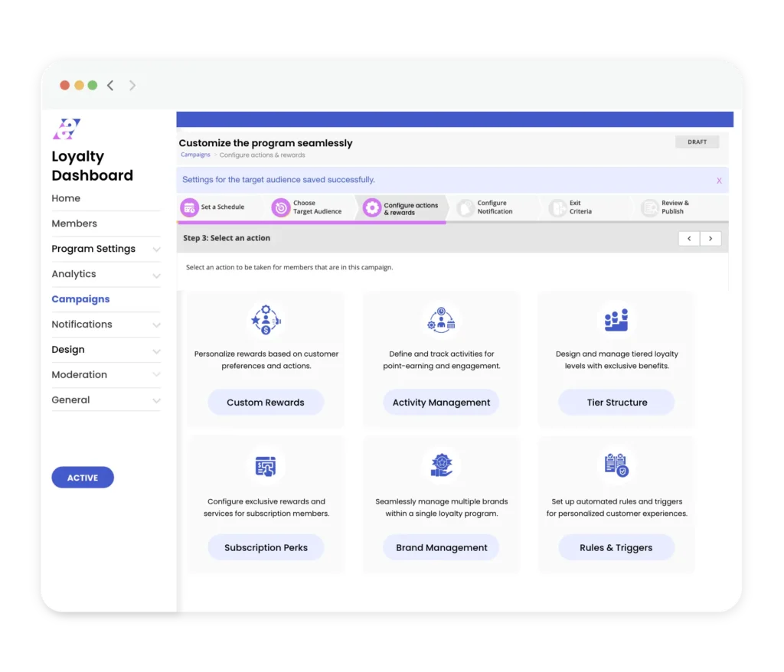The width and height of the screenshot is (784, 672).
Task: Click the Activity Management card icon
Action: tap(441, 320)
